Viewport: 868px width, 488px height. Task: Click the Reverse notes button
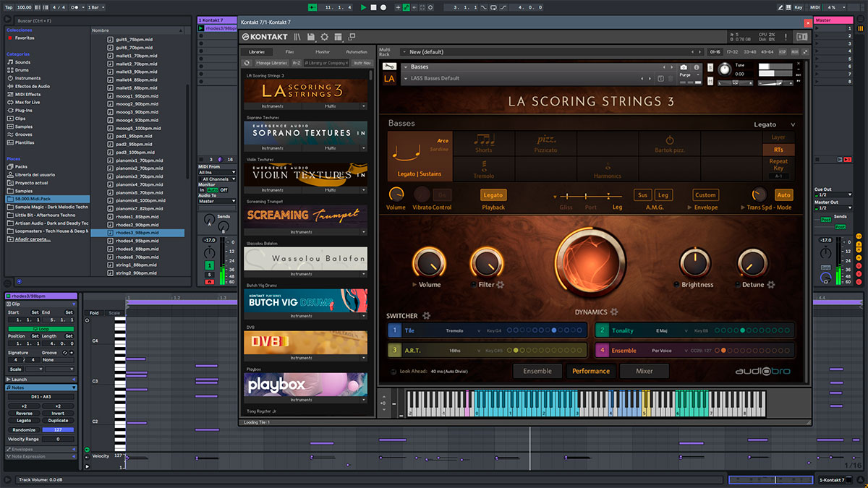tap(24, 414)
